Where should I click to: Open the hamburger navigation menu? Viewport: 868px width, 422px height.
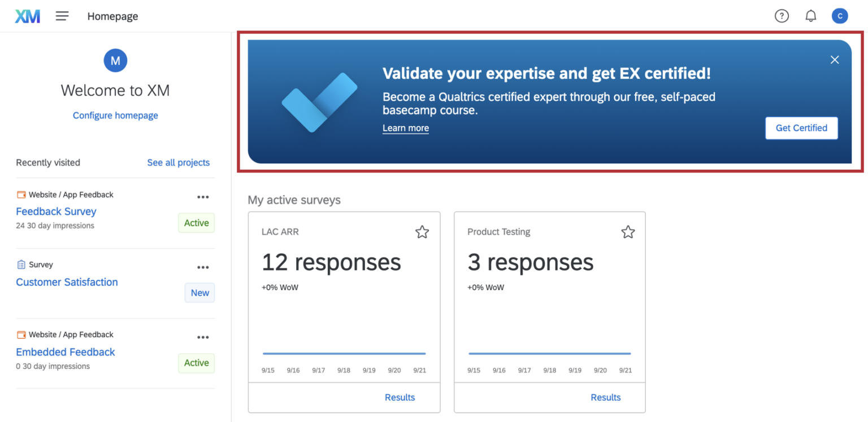click(62, 16)
